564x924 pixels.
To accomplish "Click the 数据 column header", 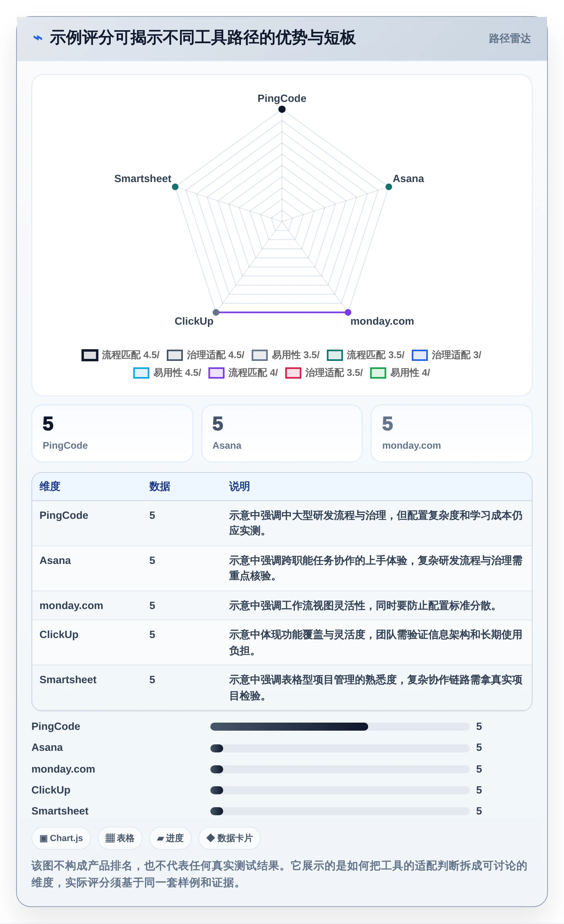I will [x=160, y=487].
